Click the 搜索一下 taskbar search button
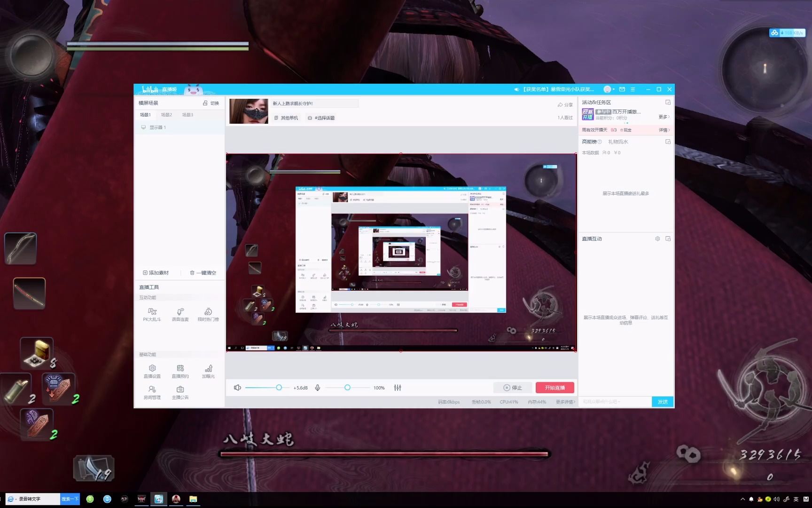The image size is (812, 508). pyautogui.click(x=70, y=499)
